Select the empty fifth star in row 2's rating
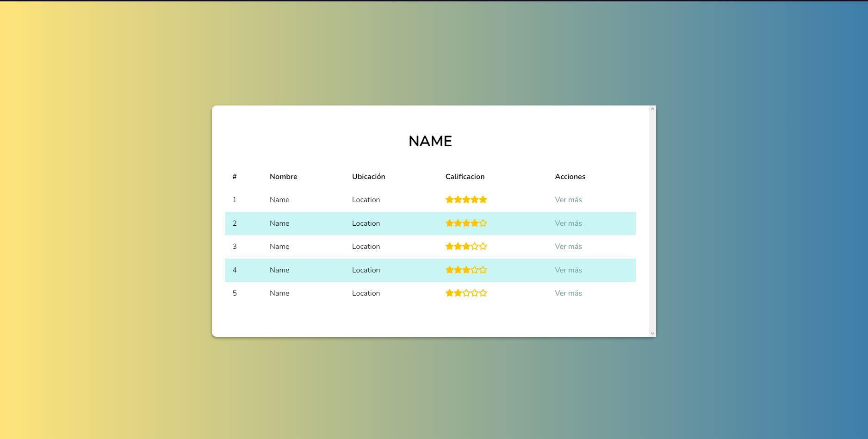Image resolution: width=868 pixels, height=439 pixels. pyautogui.click(x=483, y=223)
